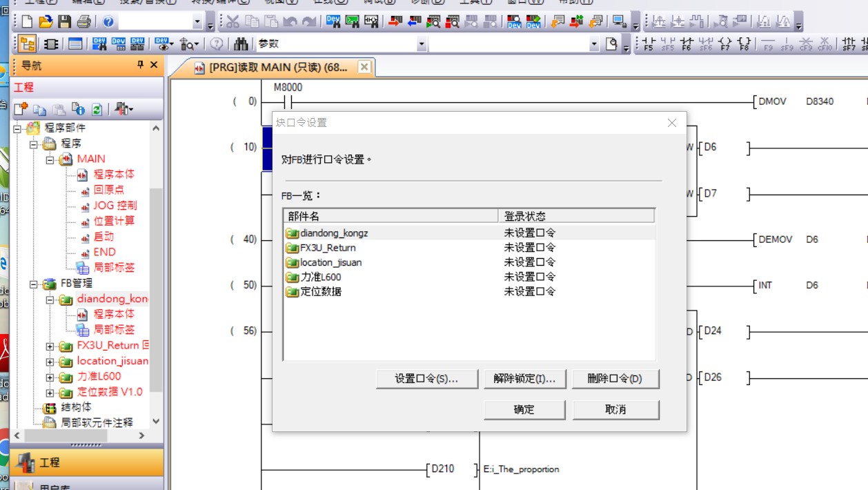Click the binoculars find icon
The width and height of the screenshot is (868, 490).
tap(241, 44)
